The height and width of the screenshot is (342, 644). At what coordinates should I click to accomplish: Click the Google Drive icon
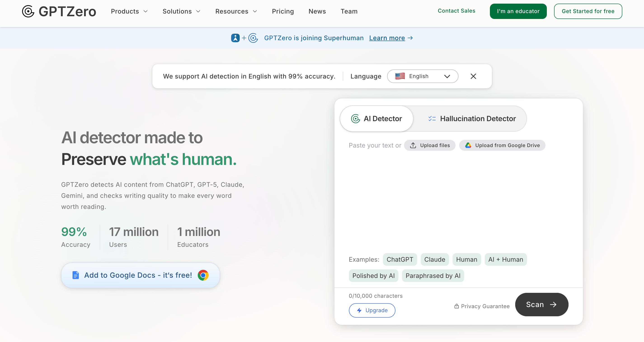coord(468,145)
